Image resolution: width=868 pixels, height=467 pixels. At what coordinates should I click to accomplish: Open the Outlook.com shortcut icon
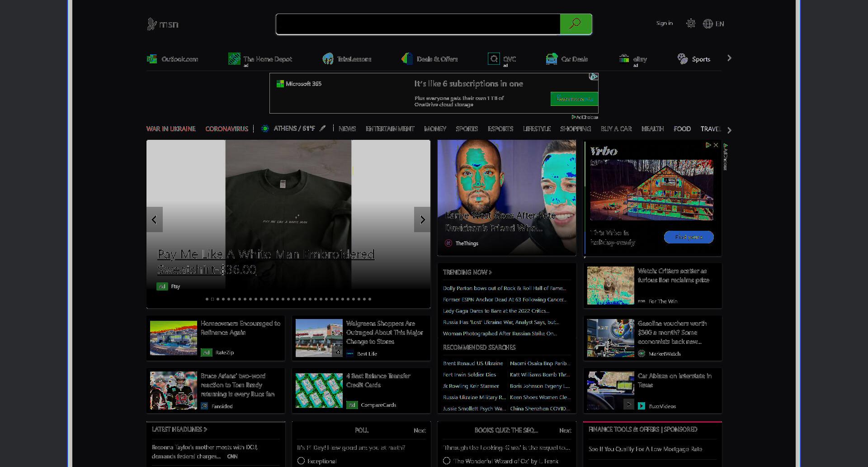tap(151, 59)
